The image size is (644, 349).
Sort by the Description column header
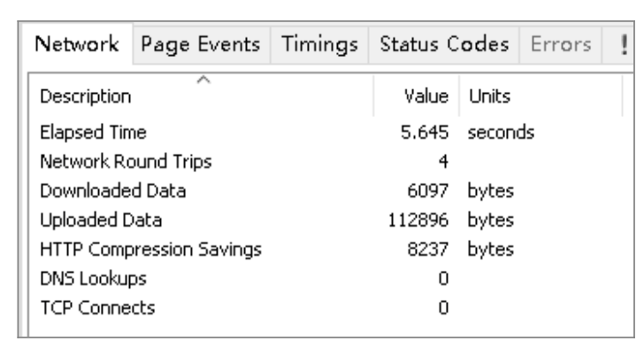(x=202, y=97)
